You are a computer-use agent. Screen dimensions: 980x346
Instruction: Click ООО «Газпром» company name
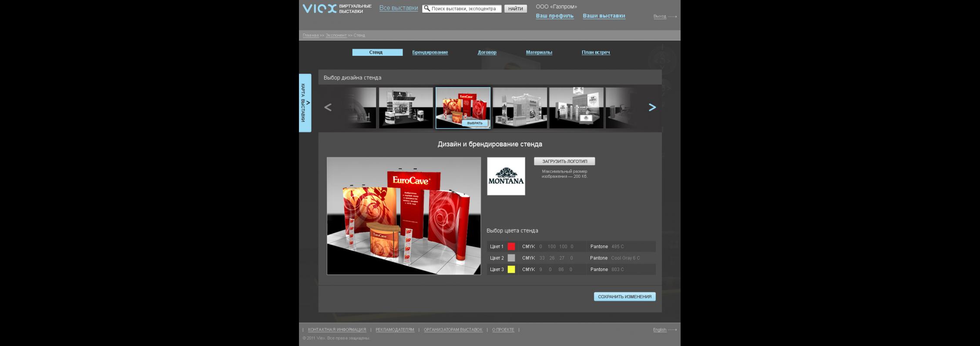pyautogui.click(x=556, y=7)
